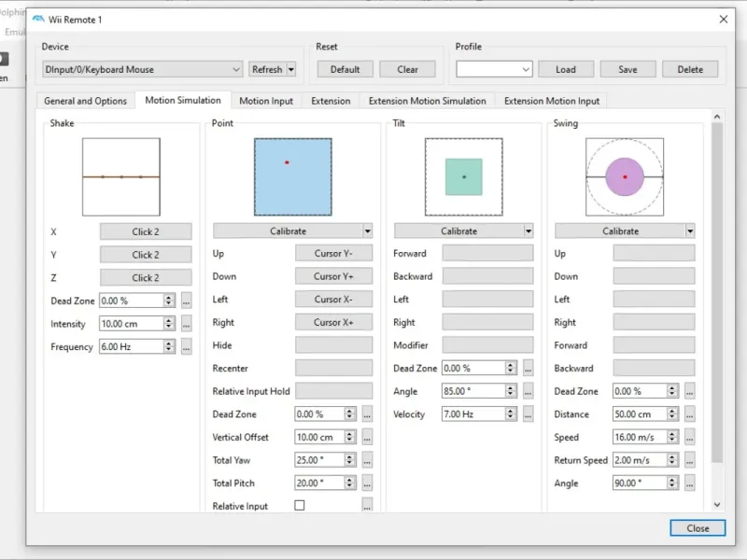The height and width of the screenshot is (560, 747).
Task: Switch to the General and Options tab
Action: coord(85,101)
